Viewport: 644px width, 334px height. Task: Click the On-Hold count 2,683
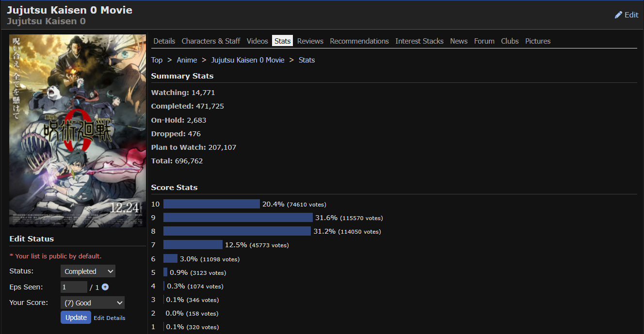tap(196, 120)
